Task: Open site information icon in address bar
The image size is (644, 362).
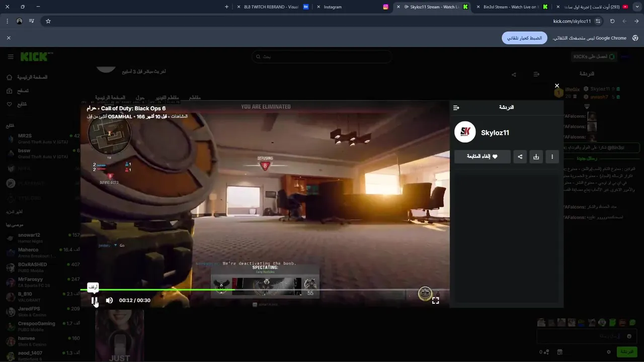Action: pyautogui.click(x=598, y=21)
